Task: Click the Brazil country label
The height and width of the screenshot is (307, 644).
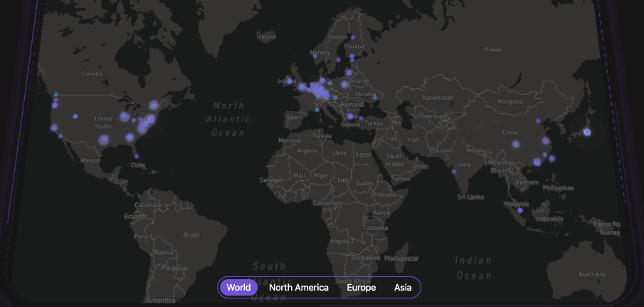Action: pos(191,235)
